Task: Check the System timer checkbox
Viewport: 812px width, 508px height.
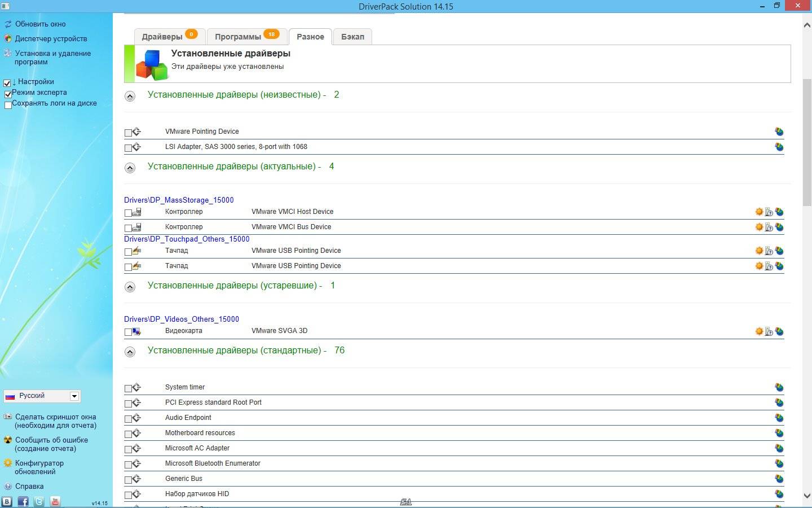Action: [x=128, y=388]
